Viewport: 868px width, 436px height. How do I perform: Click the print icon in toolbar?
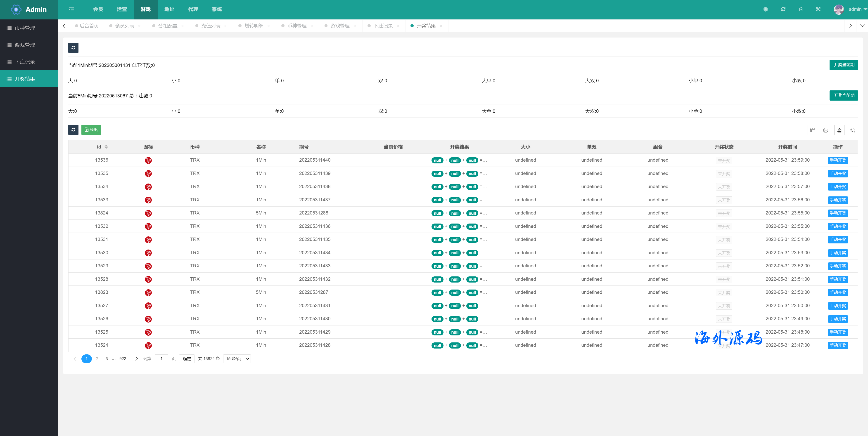click(x=826, y=130)
